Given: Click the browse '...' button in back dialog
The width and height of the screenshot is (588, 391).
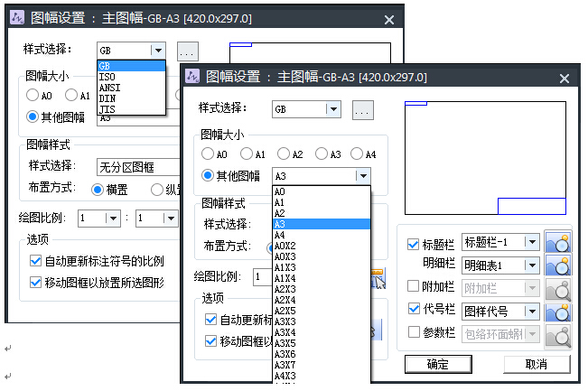Looking at the screenshot, I should coord(187,51).
